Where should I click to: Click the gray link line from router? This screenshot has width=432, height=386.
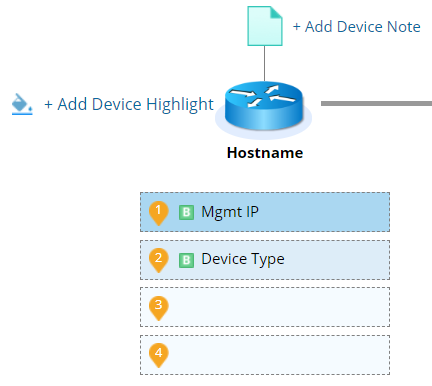coord(376,104)
